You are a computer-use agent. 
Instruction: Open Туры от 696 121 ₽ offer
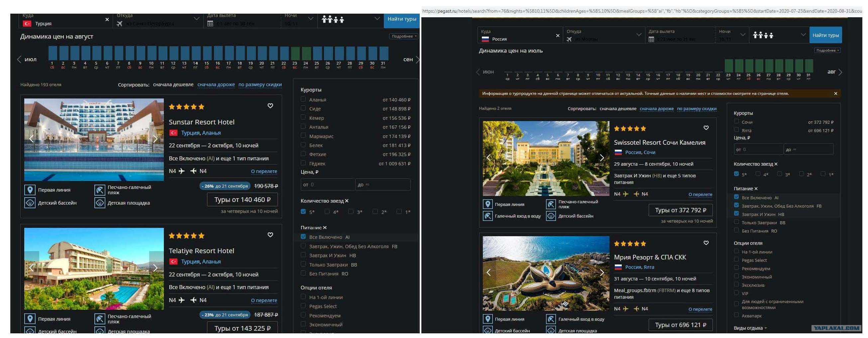coord(681,325)
